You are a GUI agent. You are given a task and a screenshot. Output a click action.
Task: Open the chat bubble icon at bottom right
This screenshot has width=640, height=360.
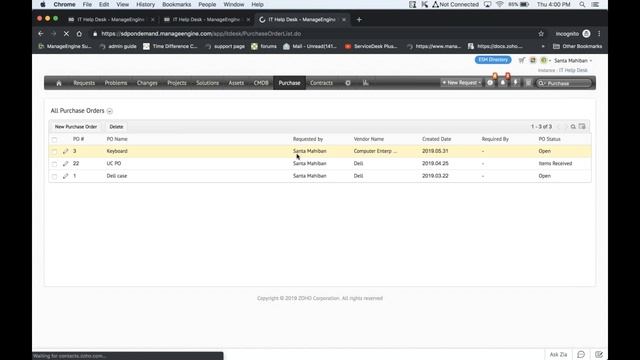click(x=581, y=354)
